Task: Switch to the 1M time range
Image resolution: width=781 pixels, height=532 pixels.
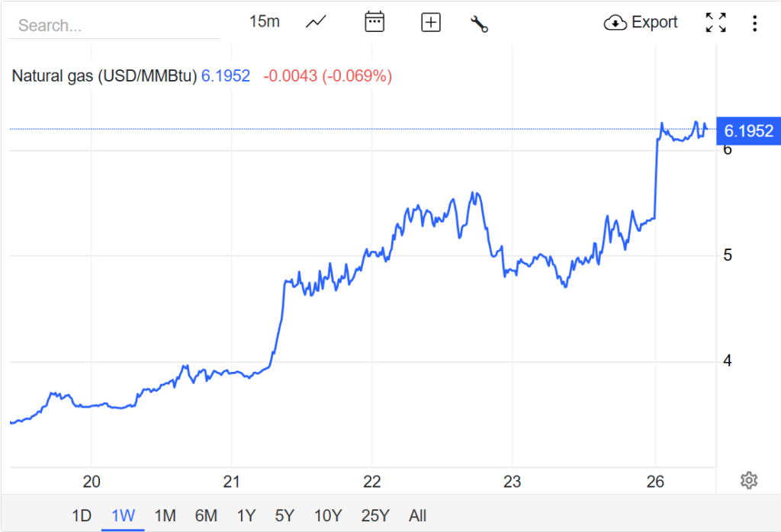Action: pyautogui.click(x=165, y=516)
